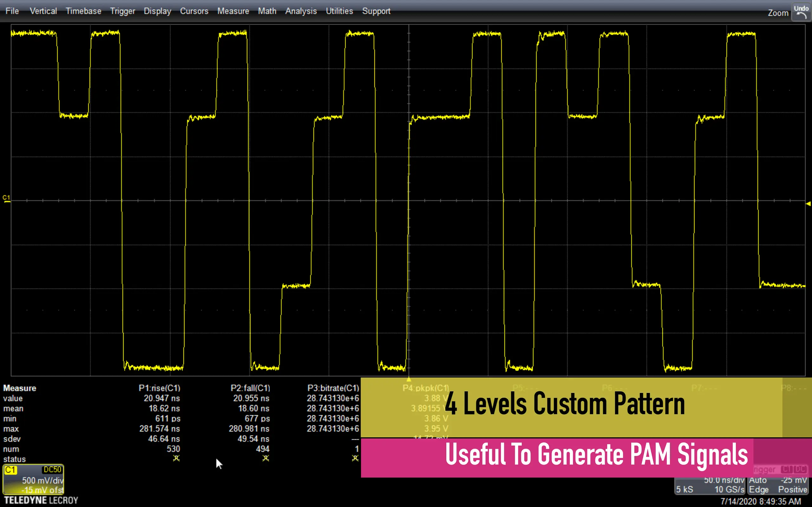Open the File menu
Image resolution: width=812 pixels, height=507 pixels.
click(x=12, y=11)
